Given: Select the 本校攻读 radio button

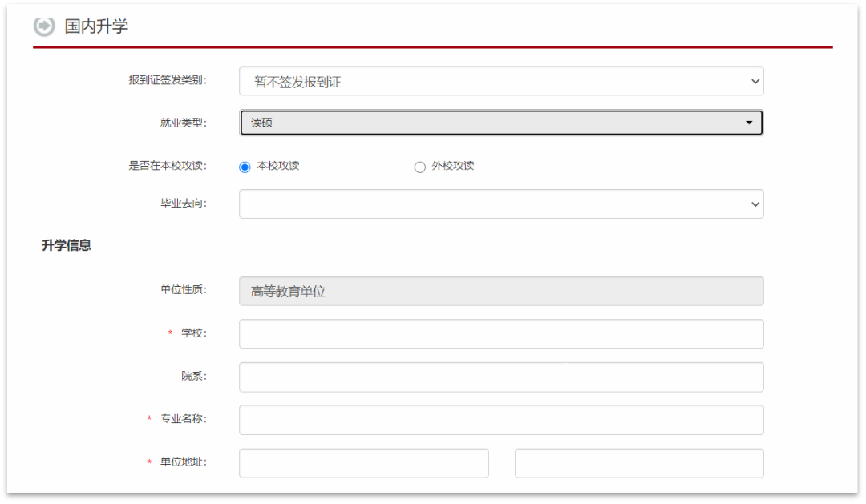Looking at the screenshot, I should [245, 167].
